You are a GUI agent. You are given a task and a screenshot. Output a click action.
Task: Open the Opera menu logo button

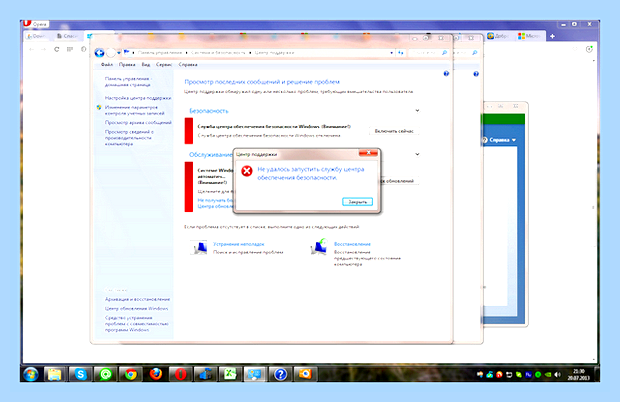click(x=36, y=24)
